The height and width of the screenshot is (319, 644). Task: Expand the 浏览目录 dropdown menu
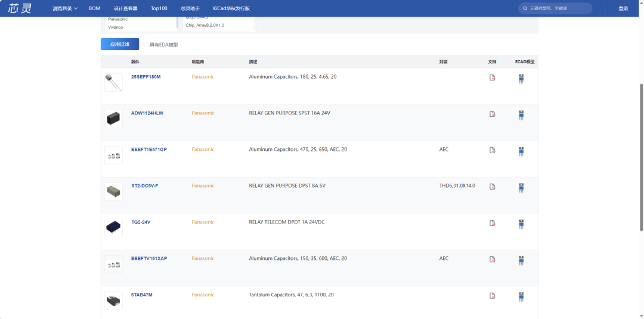point(65,8)
